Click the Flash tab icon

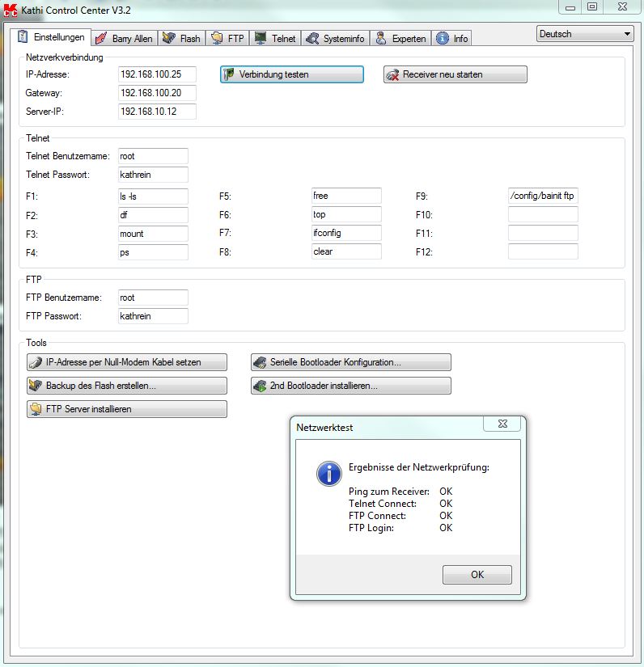pos(169,38)
